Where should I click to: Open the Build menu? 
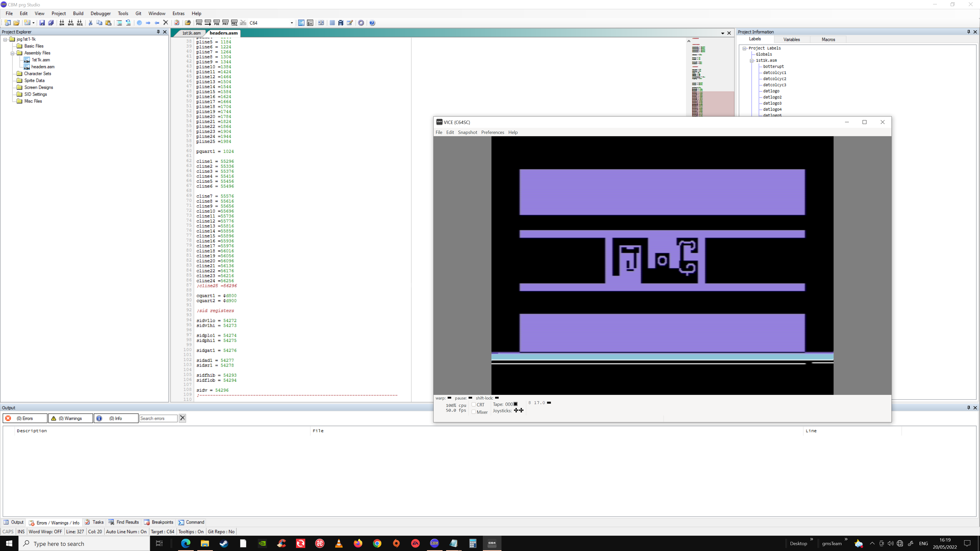78,13
